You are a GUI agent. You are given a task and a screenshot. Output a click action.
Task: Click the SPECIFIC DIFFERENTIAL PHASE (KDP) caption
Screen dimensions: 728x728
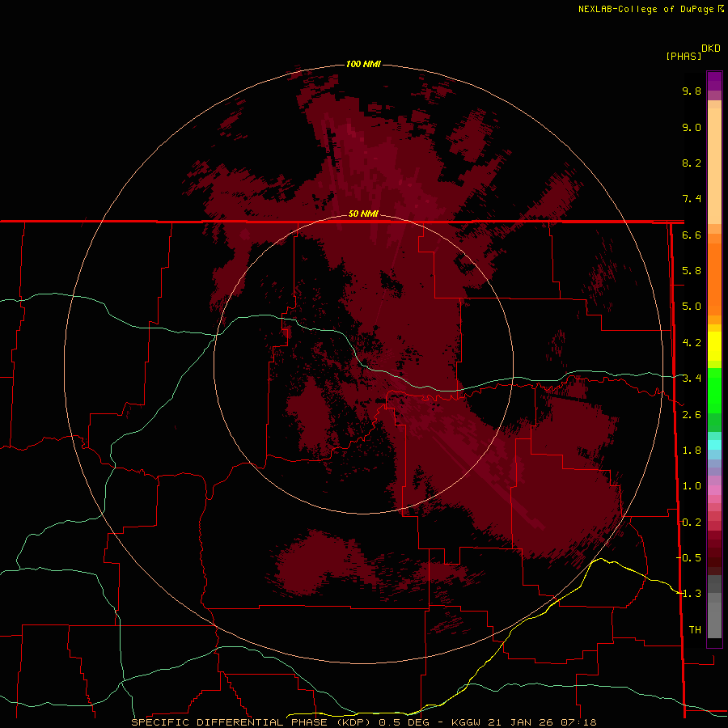point(252,722)
